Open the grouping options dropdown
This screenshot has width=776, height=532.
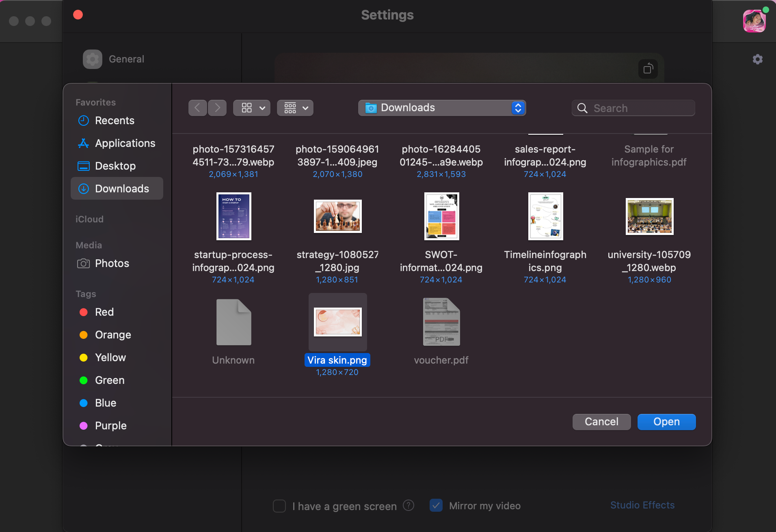coord(295,108)
